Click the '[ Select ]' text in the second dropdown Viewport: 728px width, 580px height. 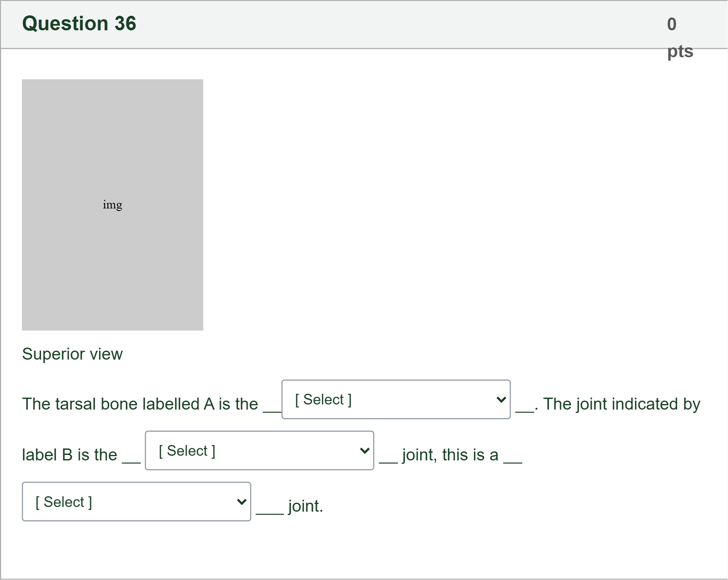(187, 451)
